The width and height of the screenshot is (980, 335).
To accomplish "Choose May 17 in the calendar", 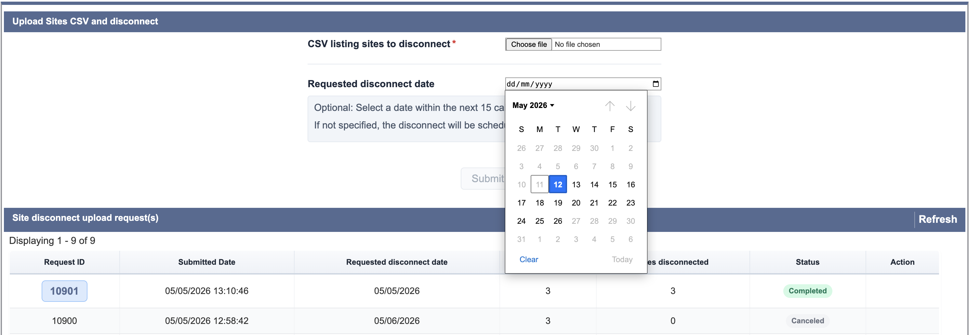I will (522, 203).
